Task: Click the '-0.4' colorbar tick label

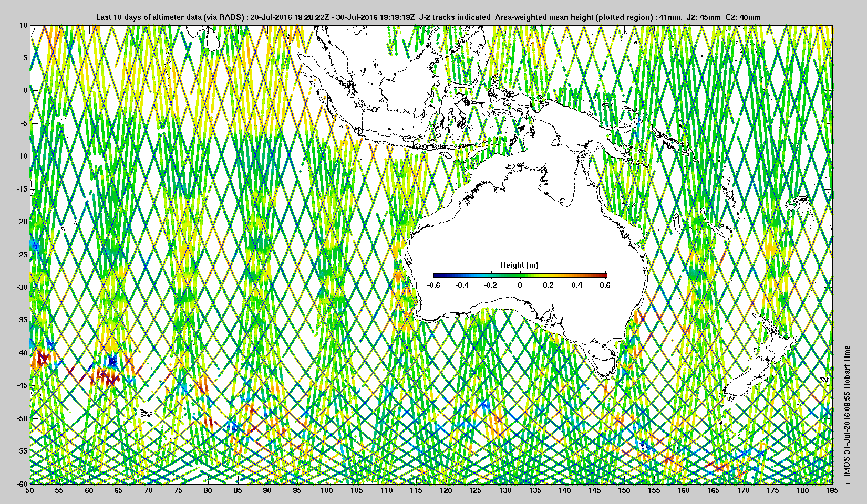Action: (462, 285)
